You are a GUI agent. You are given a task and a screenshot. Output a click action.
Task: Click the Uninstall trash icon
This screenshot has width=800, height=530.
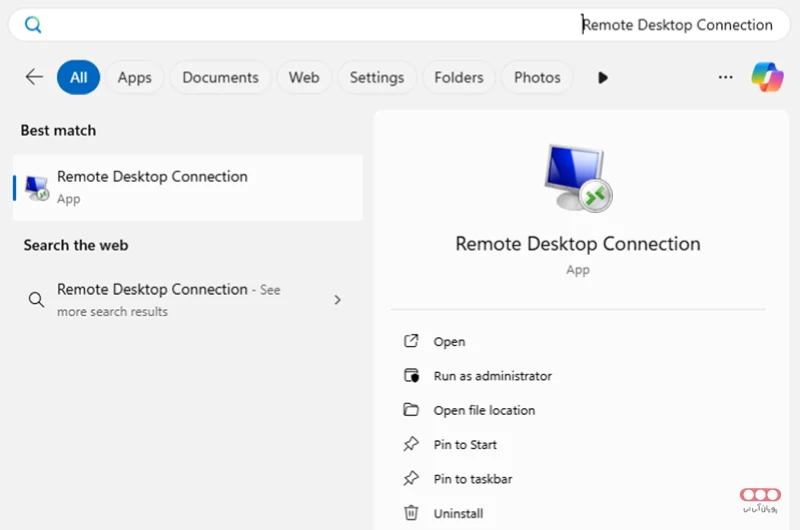pyautogui.click(x=410, y=513)
